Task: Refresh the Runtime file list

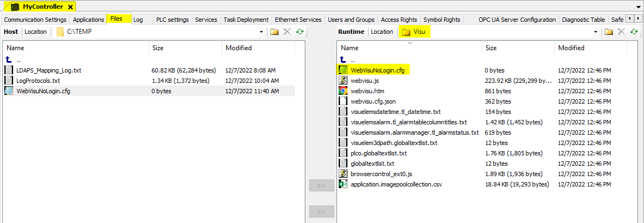Action: pos(635,32)
